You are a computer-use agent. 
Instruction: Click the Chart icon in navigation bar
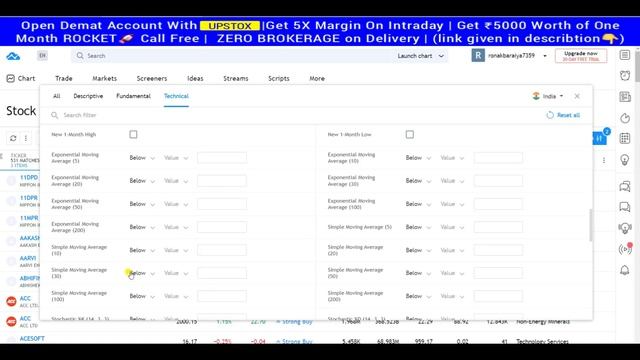click(11, 78)
